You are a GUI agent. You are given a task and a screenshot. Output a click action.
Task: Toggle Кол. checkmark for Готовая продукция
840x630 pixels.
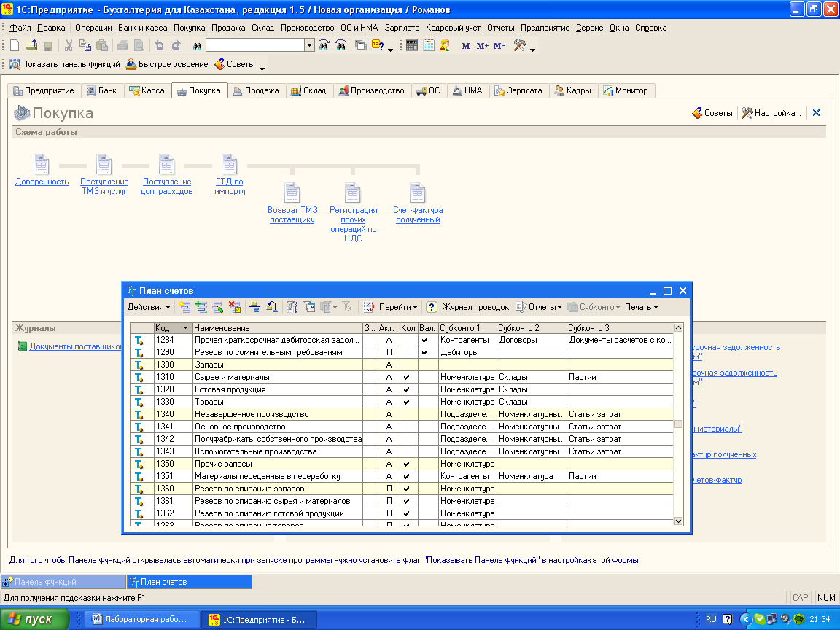click(407, 389)
